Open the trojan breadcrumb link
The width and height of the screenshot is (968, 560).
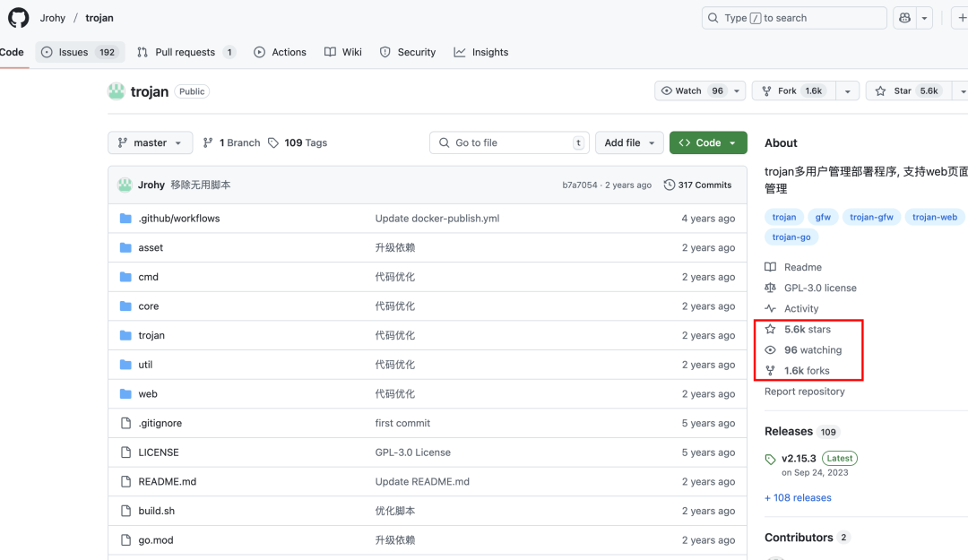99,18
